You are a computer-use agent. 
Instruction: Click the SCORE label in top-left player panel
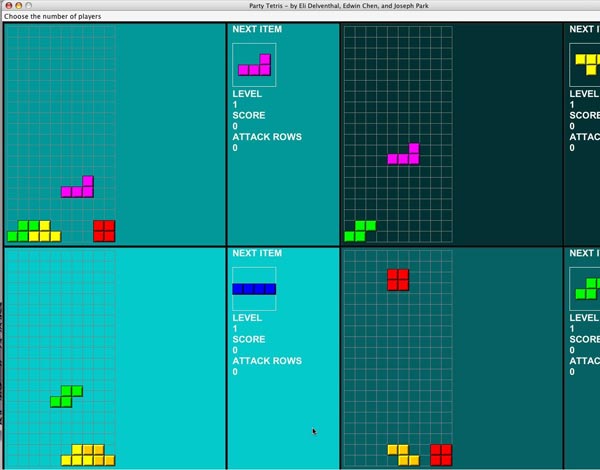[249, 115]
